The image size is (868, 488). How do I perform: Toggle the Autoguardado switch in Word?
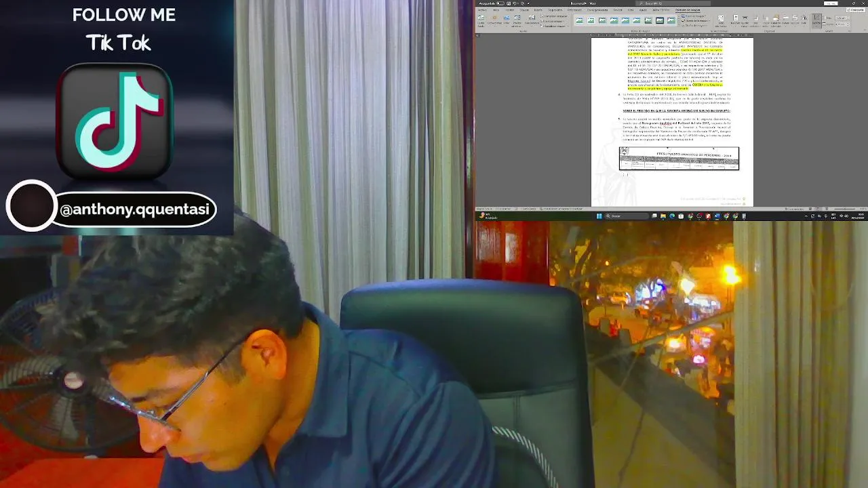click(x=500, y=3)
